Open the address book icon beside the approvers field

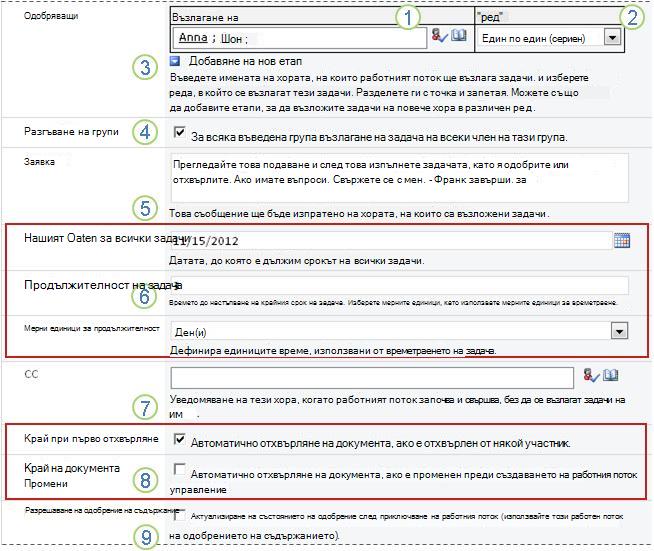click(459, 35)
